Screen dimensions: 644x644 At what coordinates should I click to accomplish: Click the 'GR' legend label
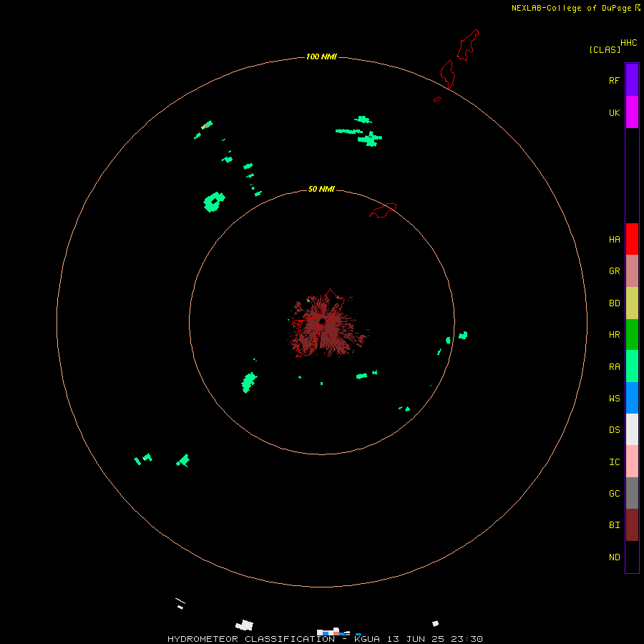(x=614, y=270)
